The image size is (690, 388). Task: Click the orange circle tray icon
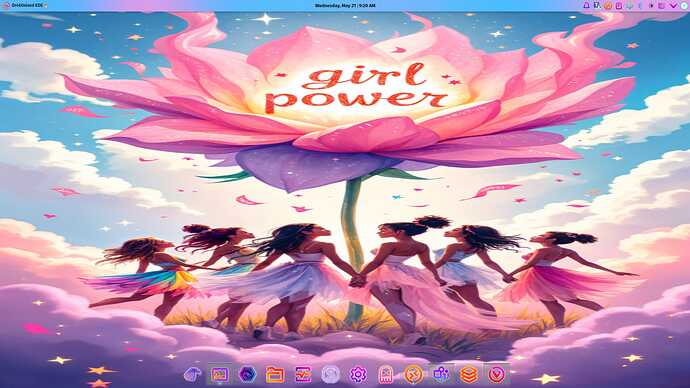[608, 6]
